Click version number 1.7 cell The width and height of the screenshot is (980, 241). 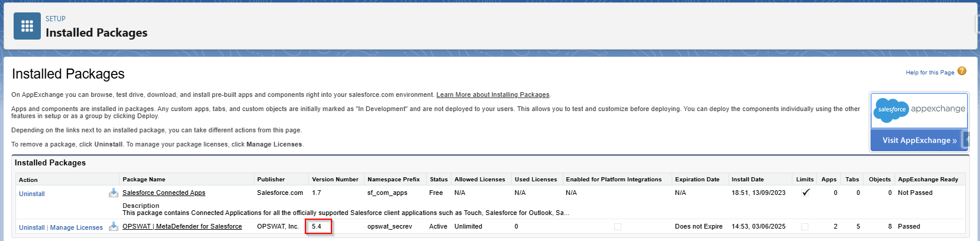click(x=317, y=193)
